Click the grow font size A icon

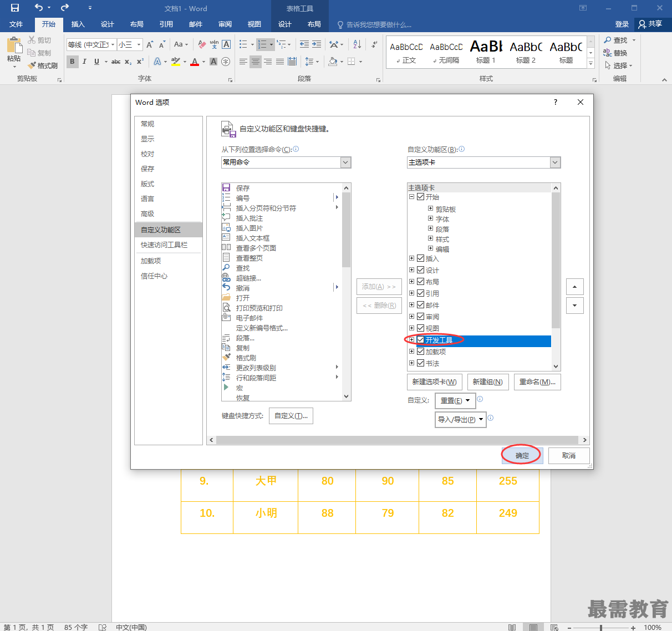pos(150,44)
